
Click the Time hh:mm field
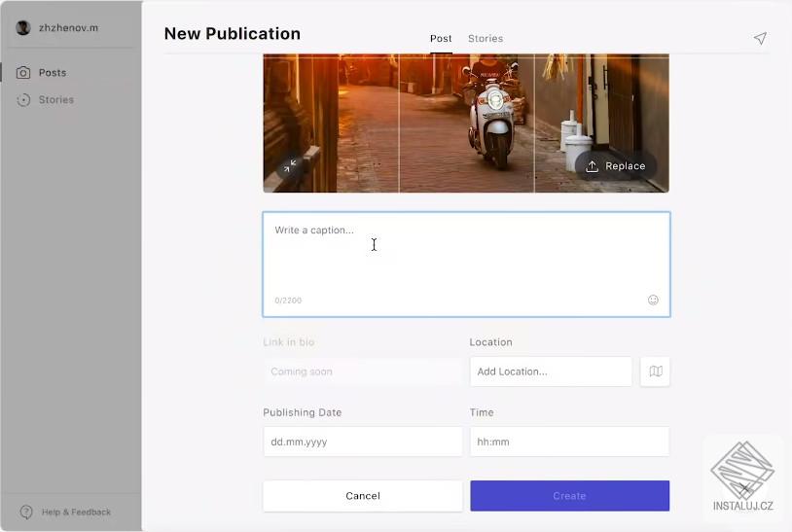tap(570, 442)
